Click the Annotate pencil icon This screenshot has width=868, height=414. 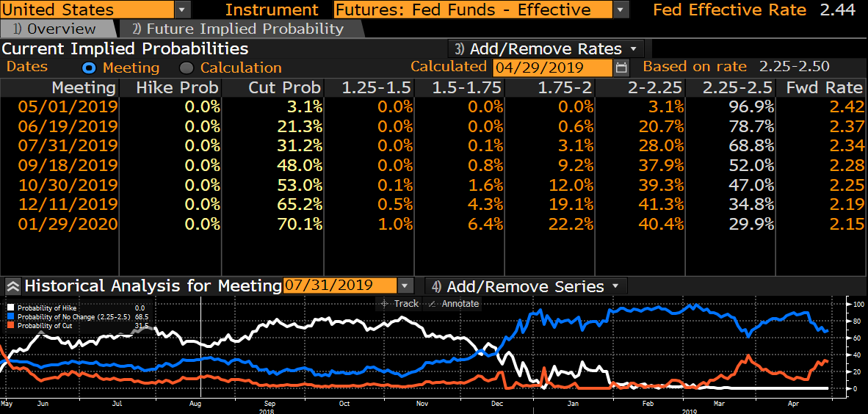[x=432, y=303]
